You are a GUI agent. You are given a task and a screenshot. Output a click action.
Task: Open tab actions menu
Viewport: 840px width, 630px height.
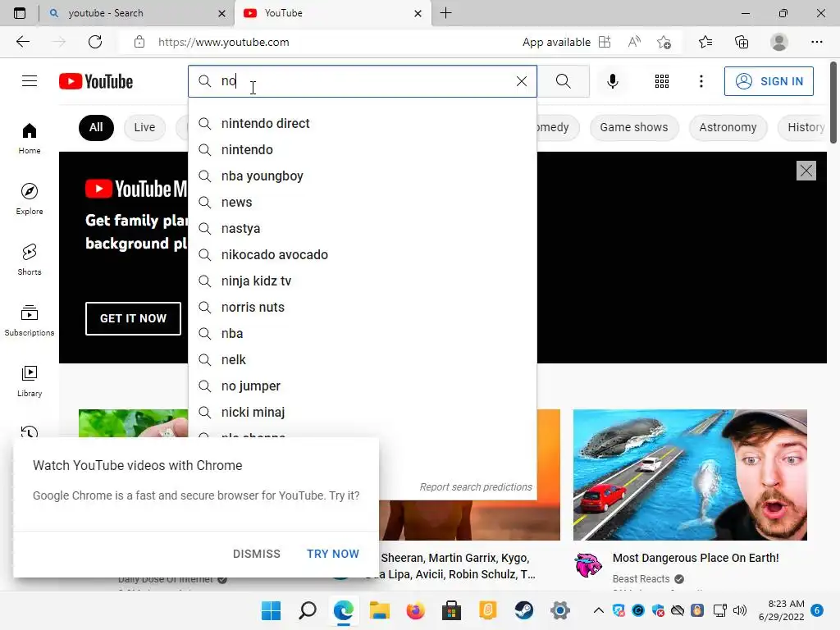click(20, 13)
